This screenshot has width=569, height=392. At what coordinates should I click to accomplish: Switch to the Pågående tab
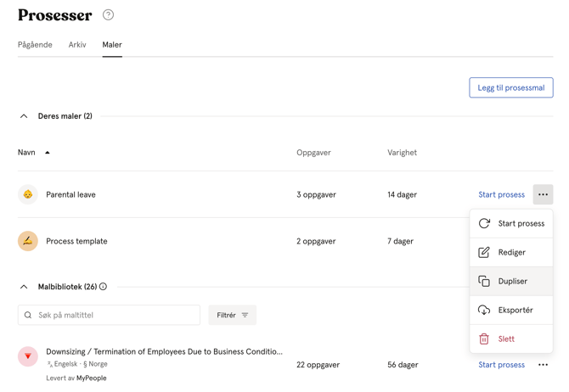click(35, 45)
